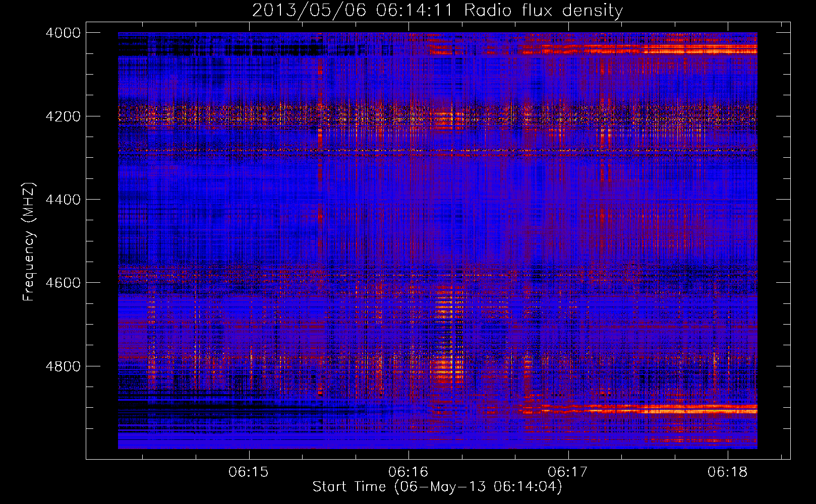Click the 06:16 time axis label
This screenshot has height=504, width=816.
[408, 472]
